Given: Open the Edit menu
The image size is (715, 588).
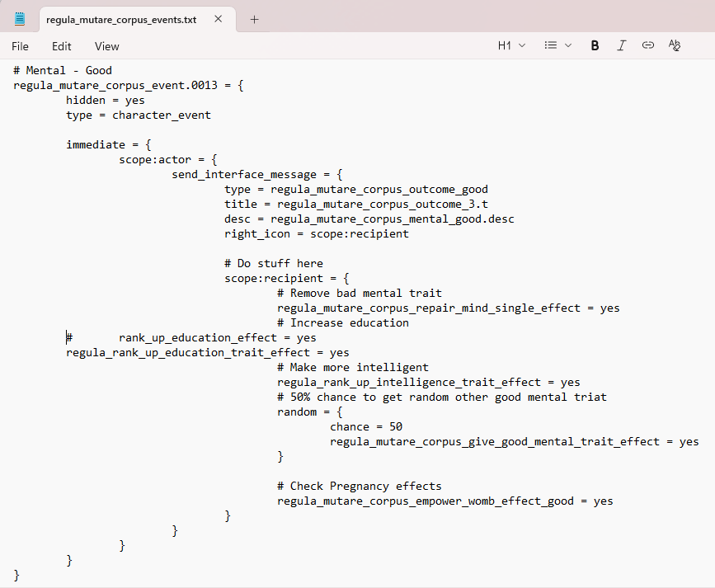Looking at the screenshot, I should tap(62, 46).
